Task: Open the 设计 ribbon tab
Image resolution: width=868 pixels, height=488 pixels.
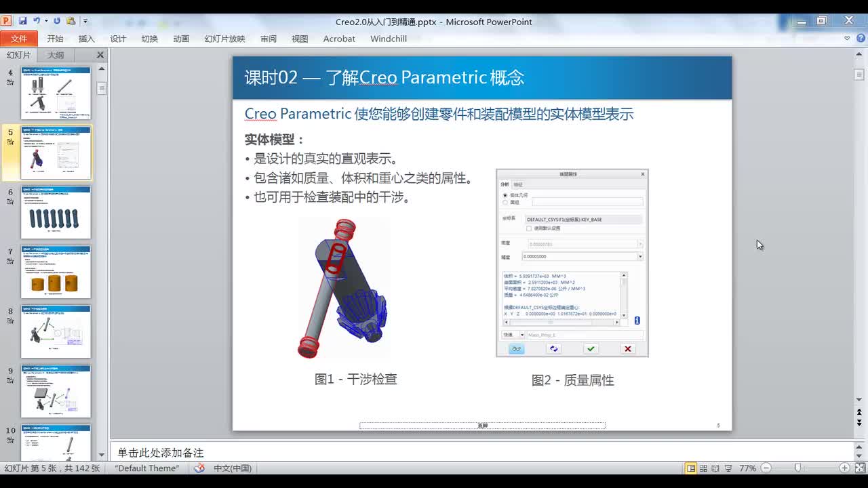Action: coord(118,39)
